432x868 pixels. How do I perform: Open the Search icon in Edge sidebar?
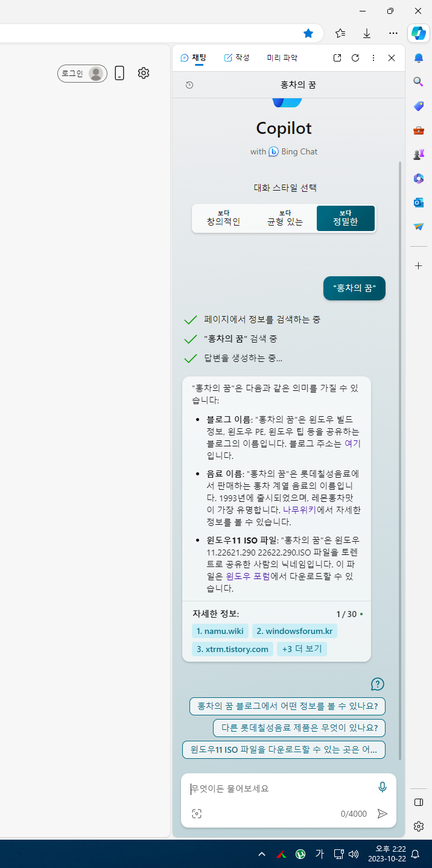pos(419,81)
